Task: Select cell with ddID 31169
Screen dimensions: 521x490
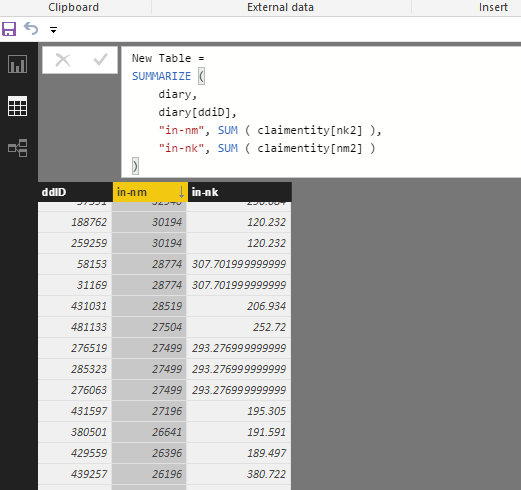Action: 75,285
